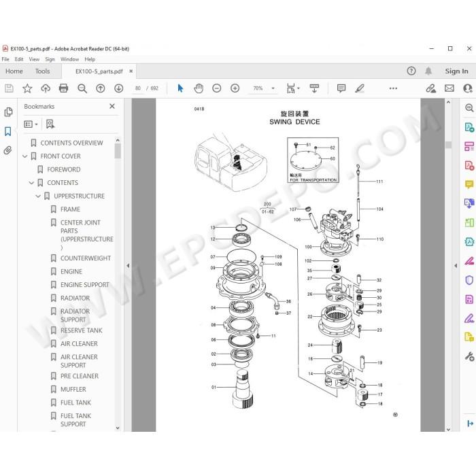Click the Sign In button
The image size is (476, 476).
click(456, 71)
